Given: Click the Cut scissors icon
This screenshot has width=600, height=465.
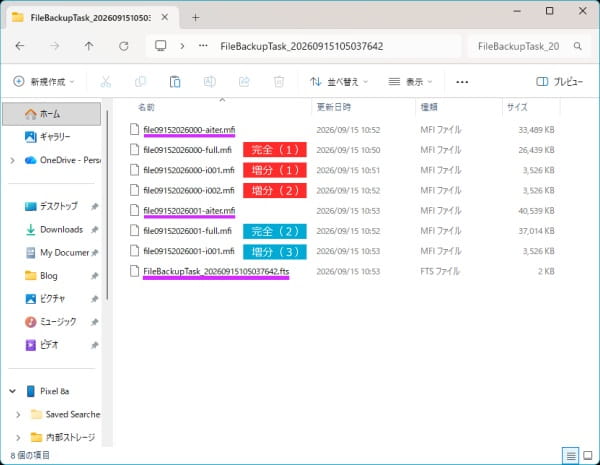Looking at the screenshot, I should [x=106, y=82].
